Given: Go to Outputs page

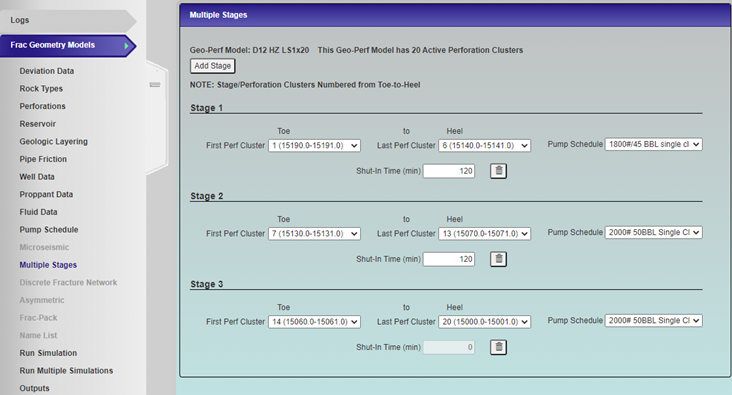Looking at the screenshot, I should (34, 388).
